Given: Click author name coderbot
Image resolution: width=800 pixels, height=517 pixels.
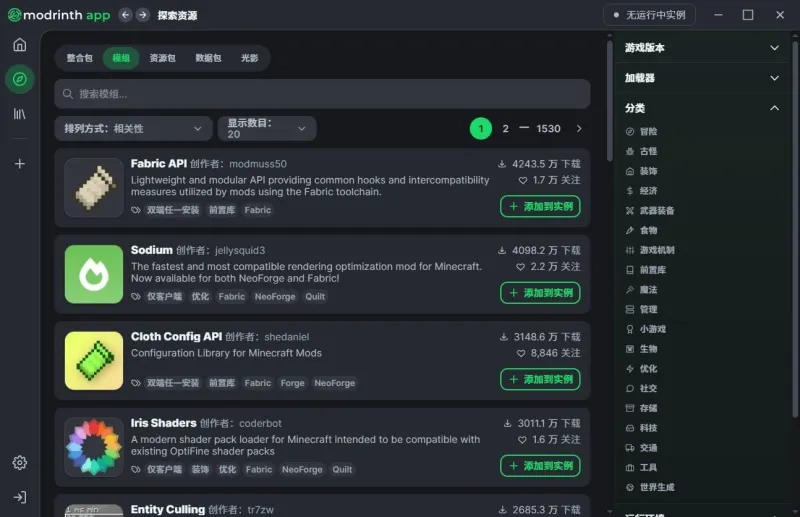Looking at the screenshot, I should pos(260,424).
